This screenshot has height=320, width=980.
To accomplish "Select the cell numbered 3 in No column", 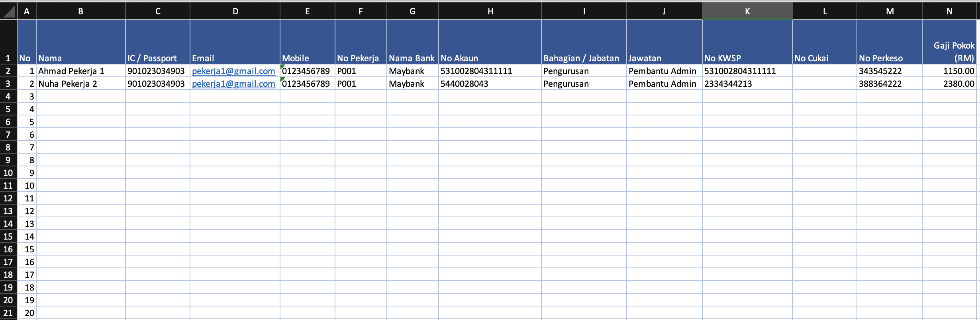I will click(27, 96).
